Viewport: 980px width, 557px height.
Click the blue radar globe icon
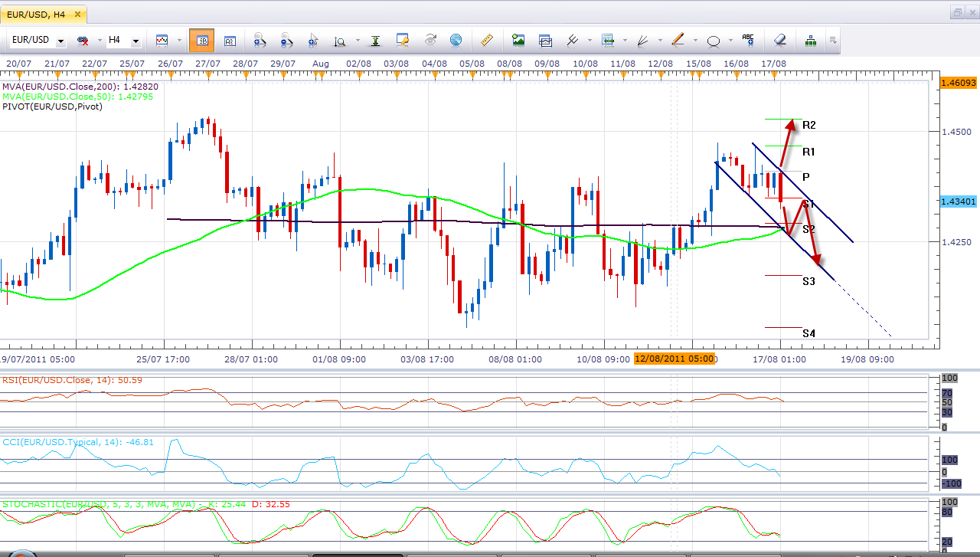coord(456,41)
